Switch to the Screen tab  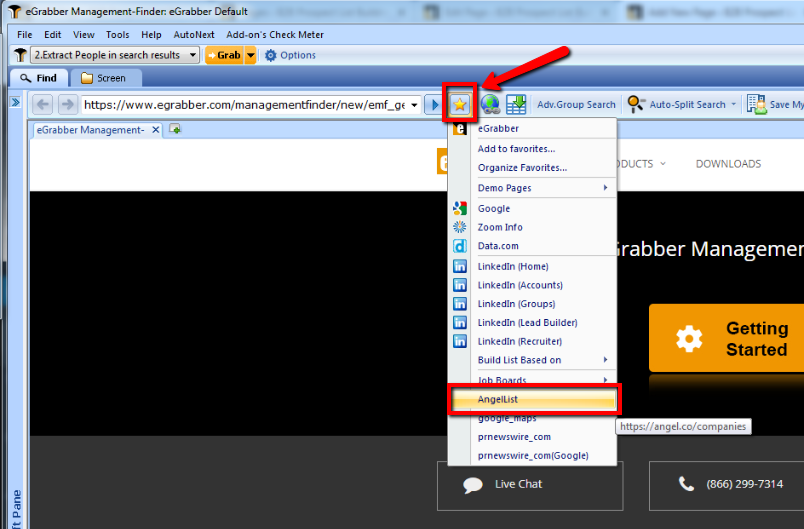tap(105, 78)
